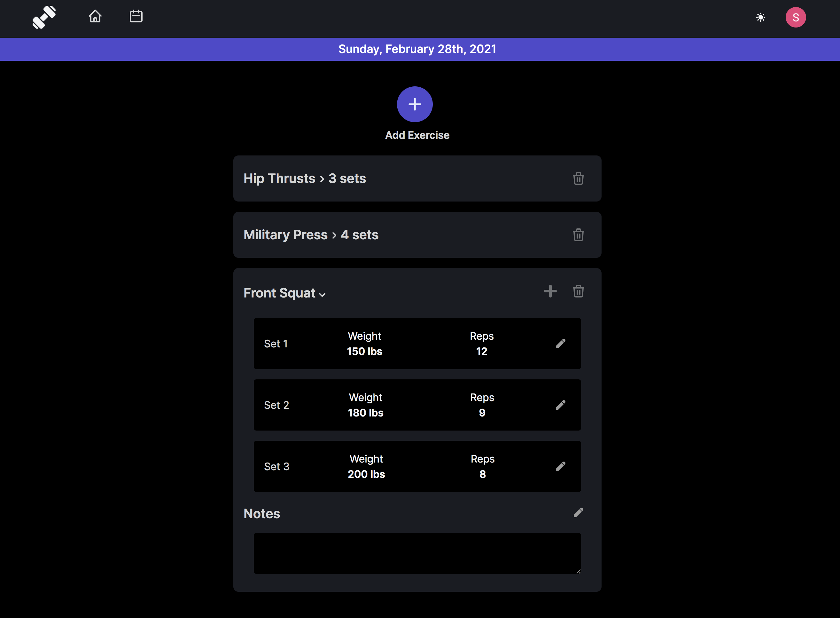Click the dumbbell app logo
Screen dimensions: 840x618
pyautogui.click(x=44, y=17)
